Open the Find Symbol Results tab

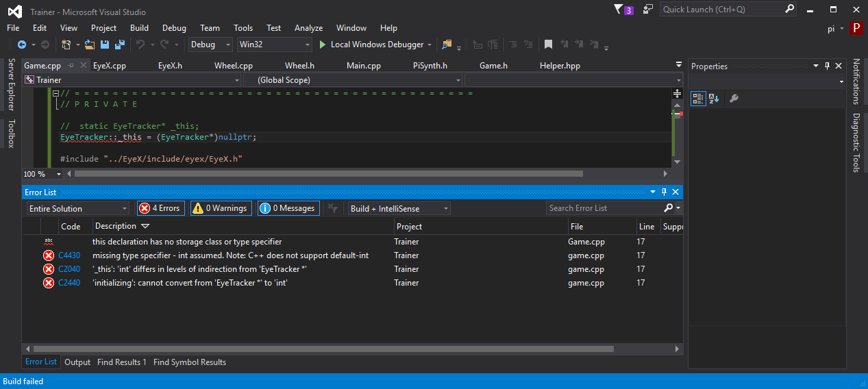tap(190, 362)
